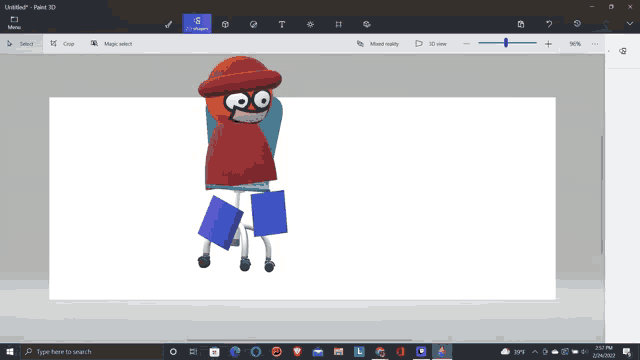The height and width of the screenshot is (360, 640).
Task: Open the taskbar clock and date
Action: click(x=604, y=352)
